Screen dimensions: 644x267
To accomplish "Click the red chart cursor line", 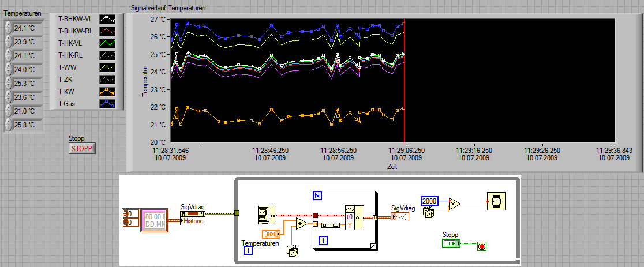I will pos(405,81).
